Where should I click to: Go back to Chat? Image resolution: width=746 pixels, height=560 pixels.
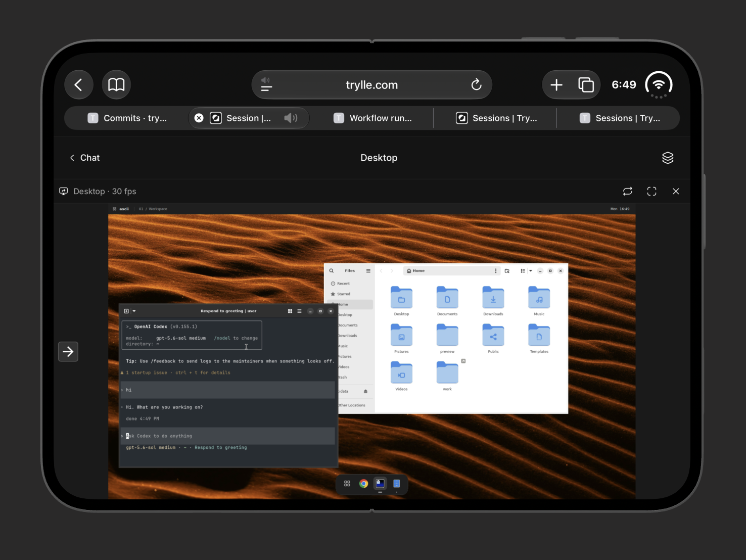(x=84, y=158)
